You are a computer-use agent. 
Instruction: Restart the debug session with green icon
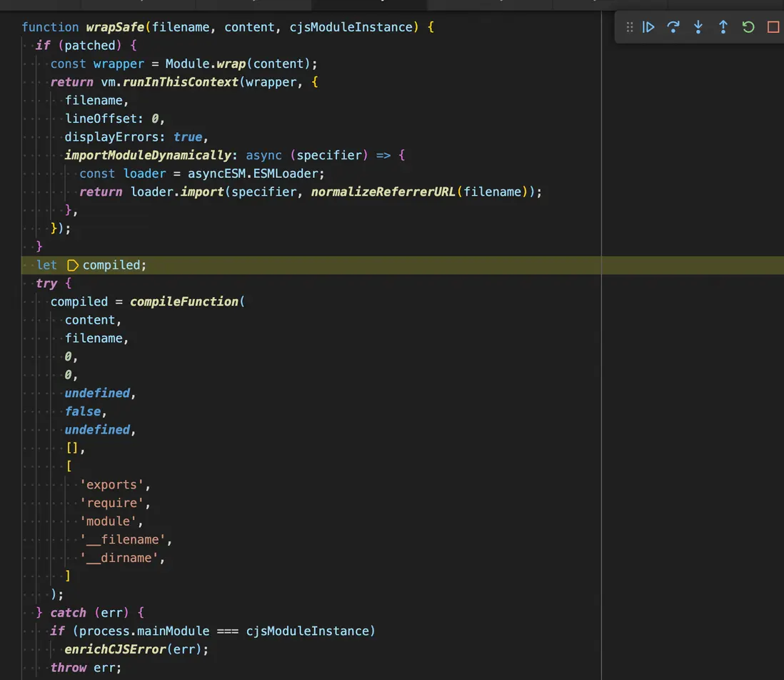(x=748, y=27)
